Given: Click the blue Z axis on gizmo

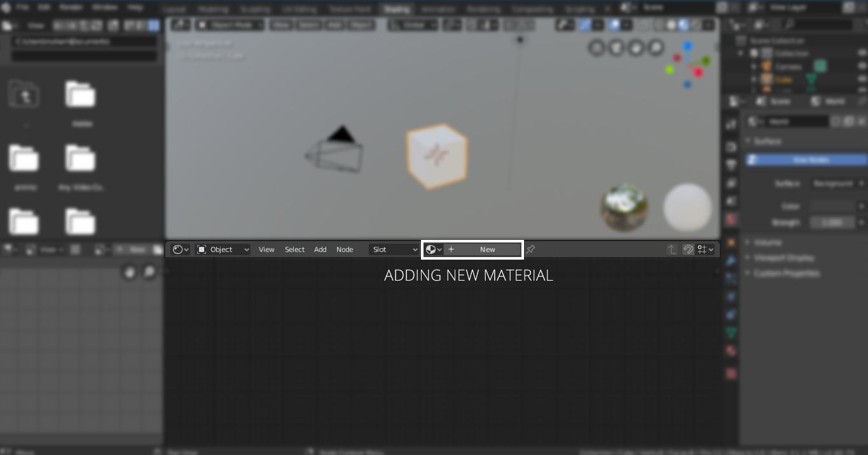Looking at the screenshot, I should [x=687, y=47].
